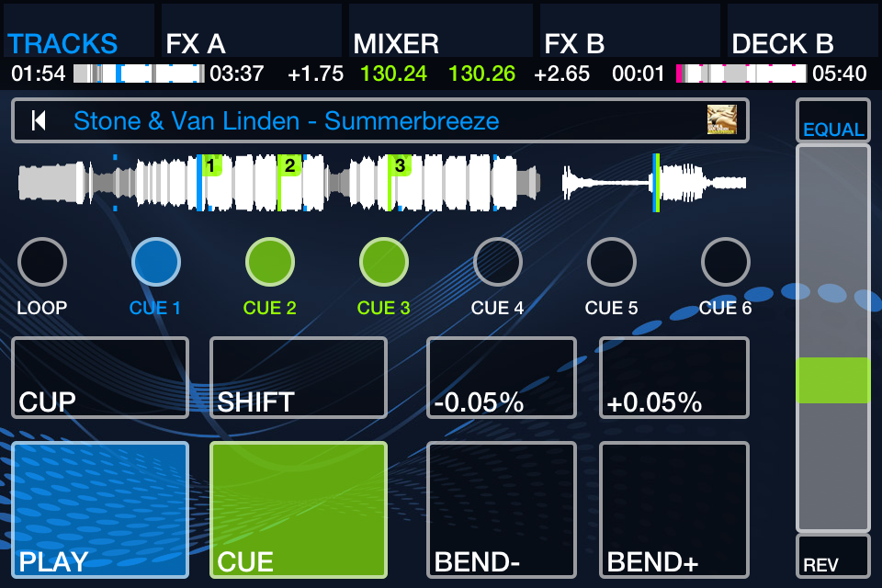Set the empty CUE 6 hotcue

coord(726,262)
